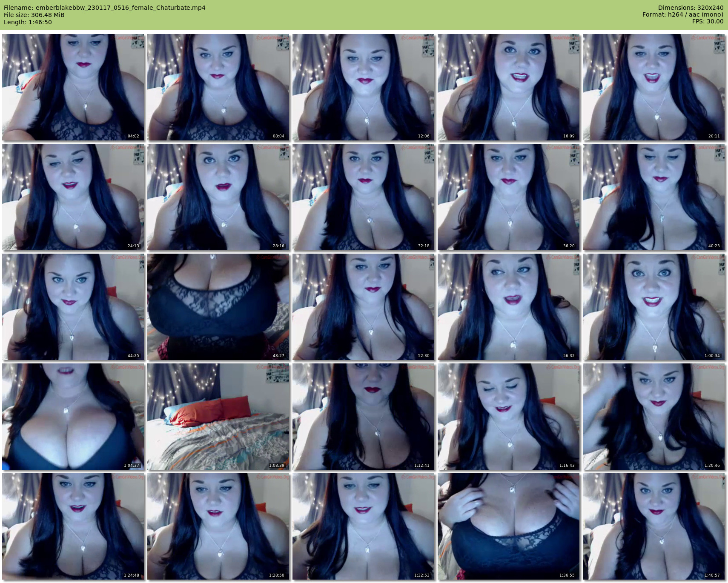
Task: Click the "Format: h264 / aac (mono)" text
Action: click(683, 14)
